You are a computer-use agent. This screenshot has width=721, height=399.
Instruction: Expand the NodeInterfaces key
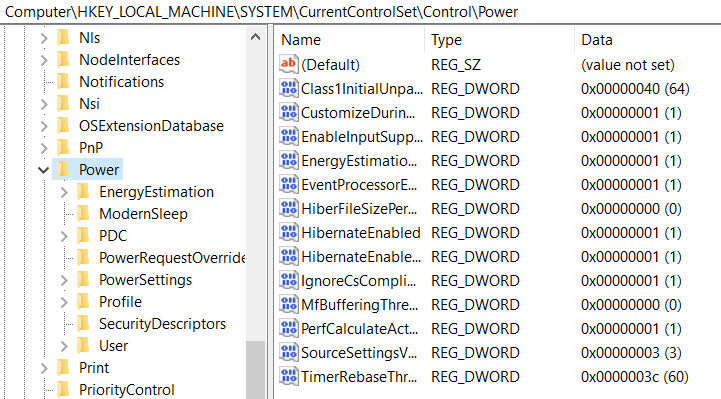[x=44, y=60]
